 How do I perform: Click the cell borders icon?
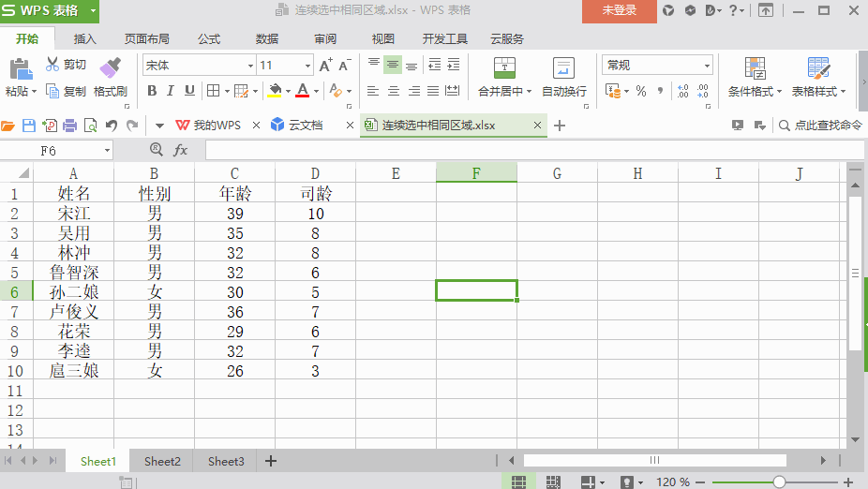[x=213, y=91]
